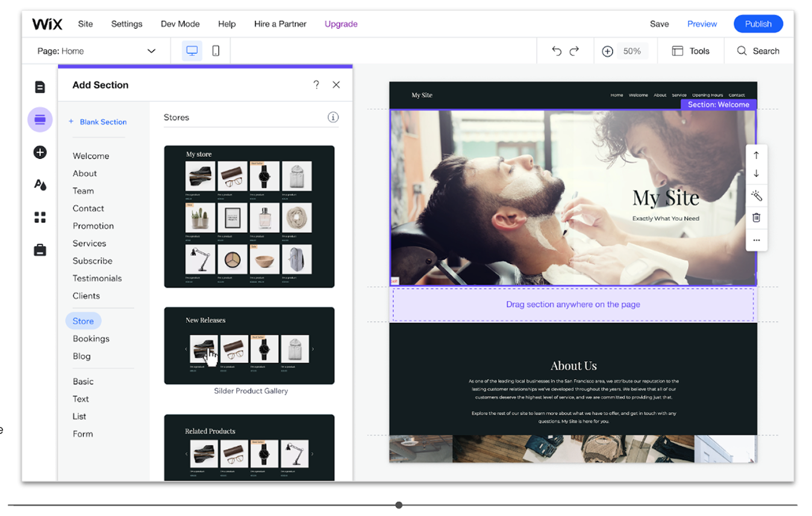Open the Site Design theme icon

[40, 185]
